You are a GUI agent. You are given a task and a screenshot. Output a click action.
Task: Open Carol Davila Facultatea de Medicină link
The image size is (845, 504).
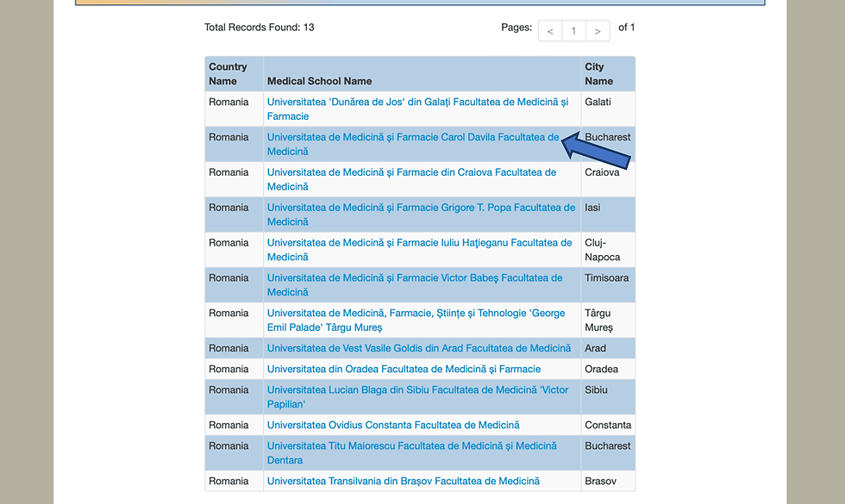click(x=413, y=144)
